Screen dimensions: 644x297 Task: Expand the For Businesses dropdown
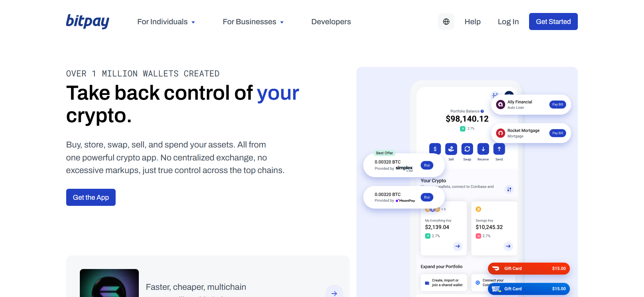click(253, 22)
